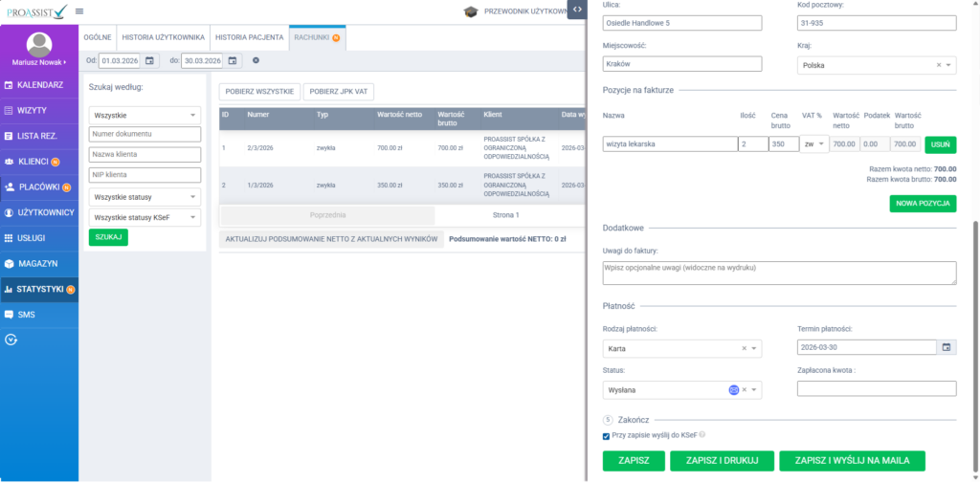Open the calendar picker for the 'Od' date
Viewport: 980px width, 483px height.
150,60
